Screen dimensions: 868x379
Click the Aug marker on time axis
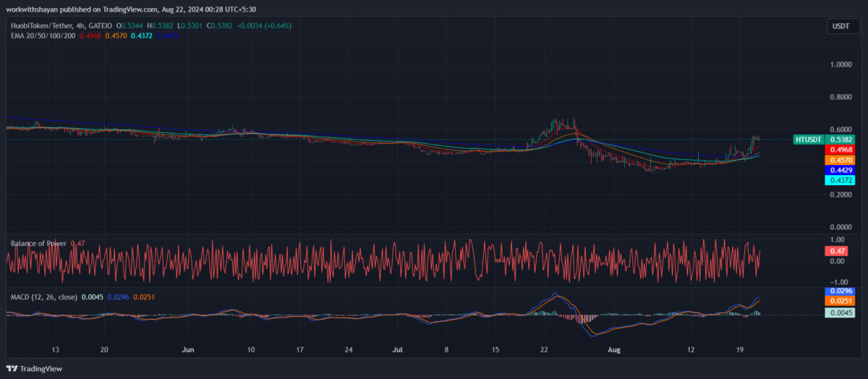click(x=614, y=350)
